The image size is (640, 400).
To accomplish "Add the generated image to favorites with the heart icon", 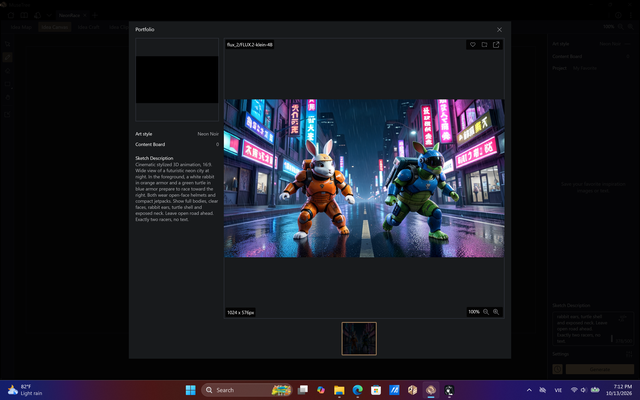I will [473, 44].
